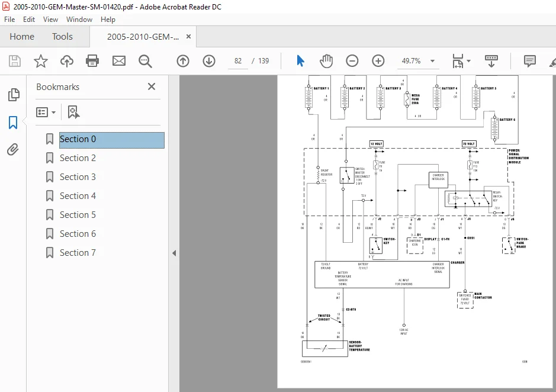The image size is (556, 392).
Task: Open the File menu
Action: pyautogui.click(x=9, y=20)
